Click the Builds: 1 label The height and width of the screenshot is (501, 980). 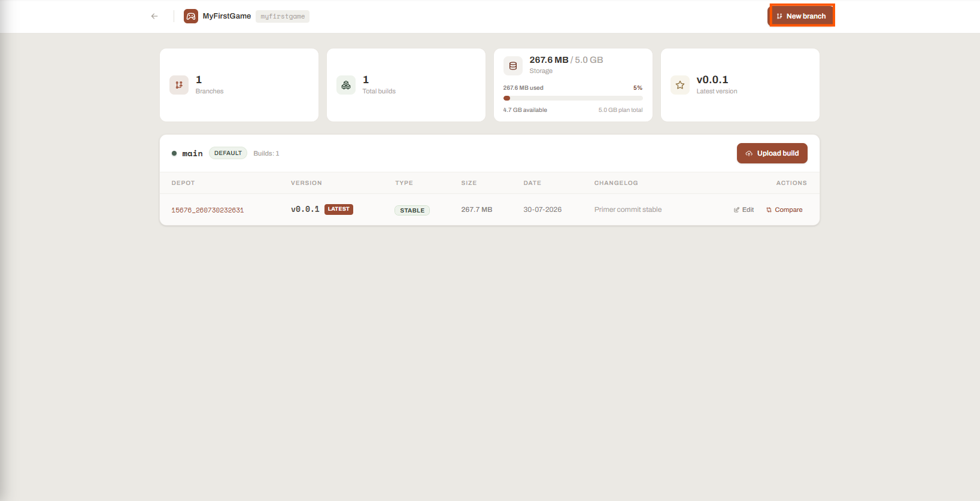click(266, 154)
